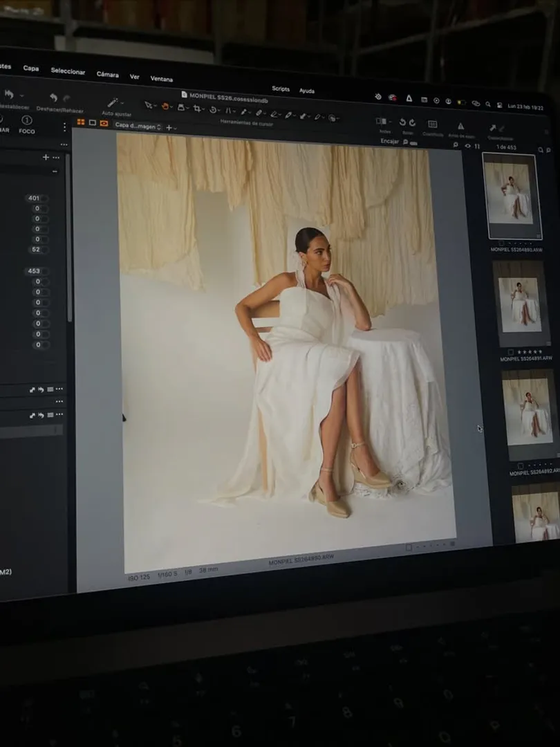Set rating stars under MONPIEL SS264891 thumbnail

(x=530, y=351)
